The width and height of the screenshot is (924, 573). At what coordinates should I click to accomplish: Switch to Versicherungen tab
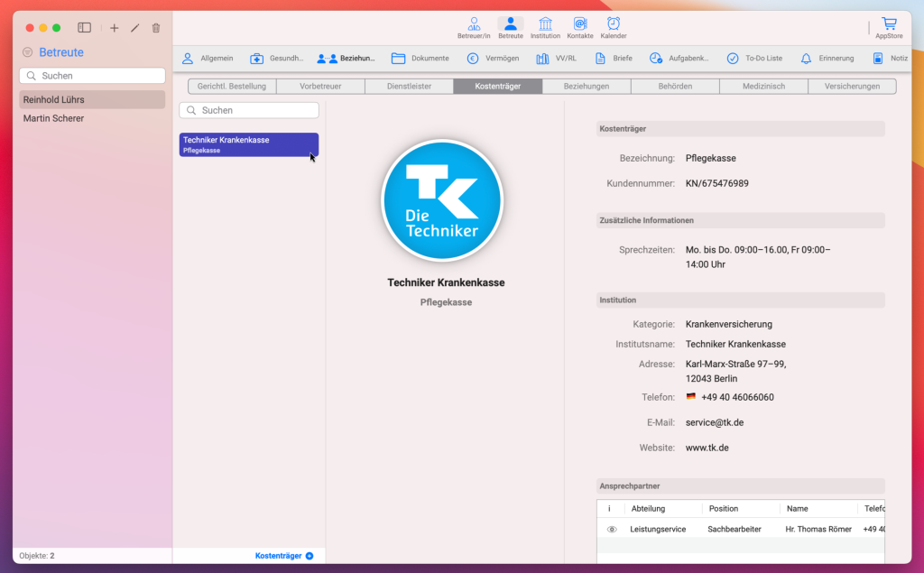coord(852,86)
